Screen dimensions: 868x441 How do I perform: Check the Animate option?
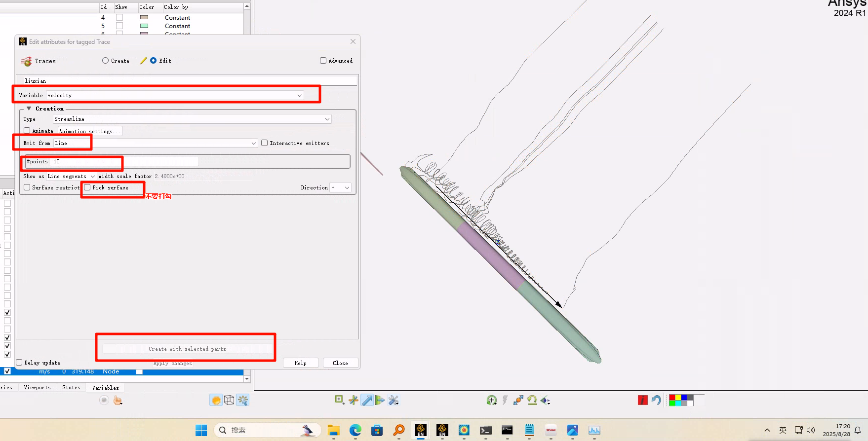coord(27,131)
